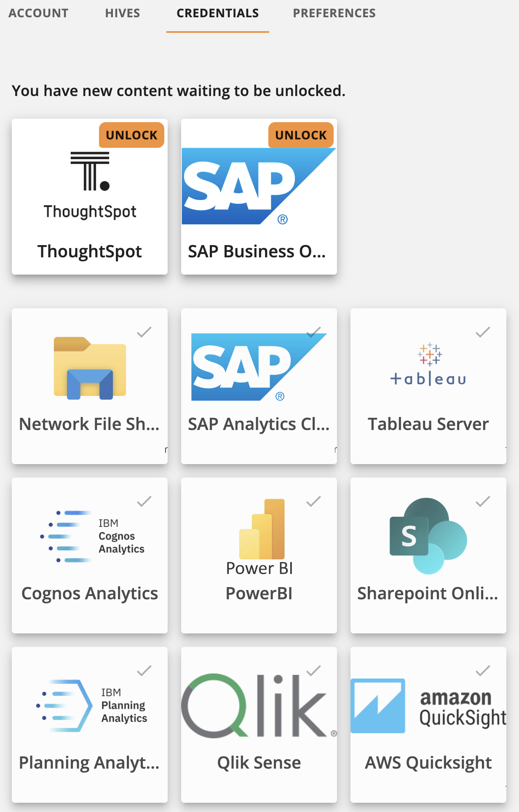The width and height of the screenshot is (519, 812).
Task: Click Unlock button on SAP Business card
Action: tap(301, 135)
